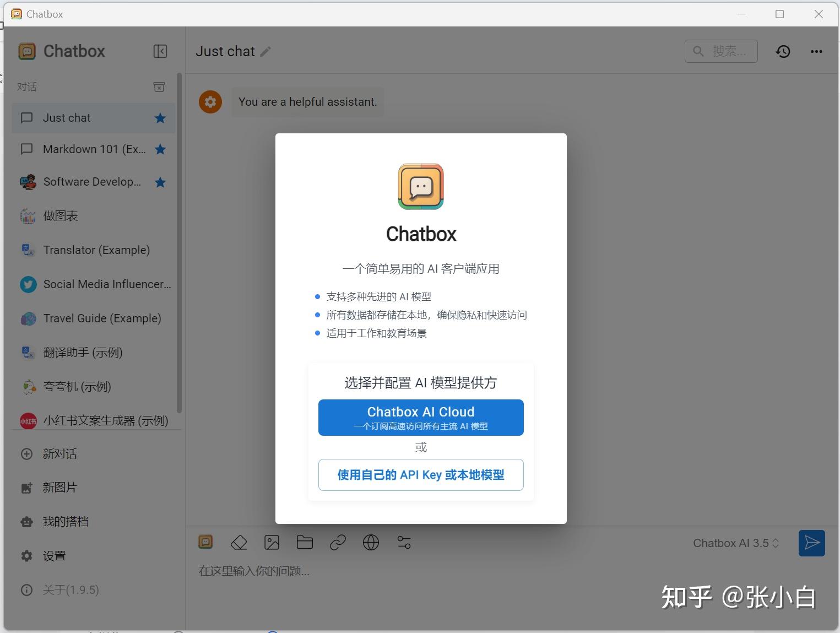The width and height of the screenshot is (840, 633).
Task: Click the Travel Guide globe avatar
Action: point(28,318)
